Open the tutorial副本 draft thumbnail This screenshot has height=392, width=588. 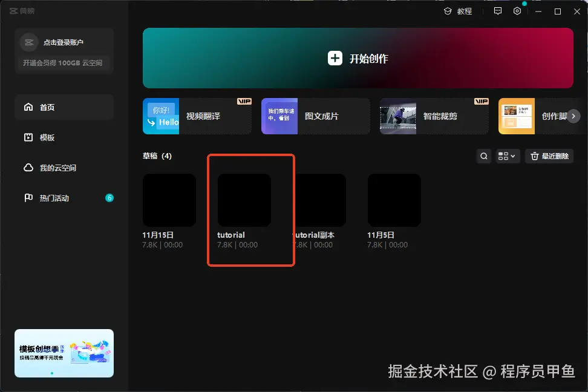pyautogui.click(x=321, y=200)
